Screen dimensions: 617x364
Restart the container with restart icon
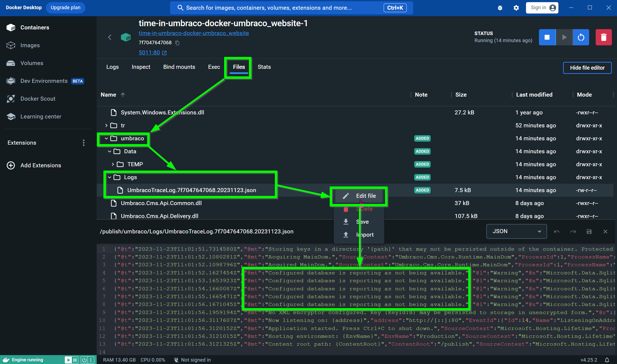(581, 37)
